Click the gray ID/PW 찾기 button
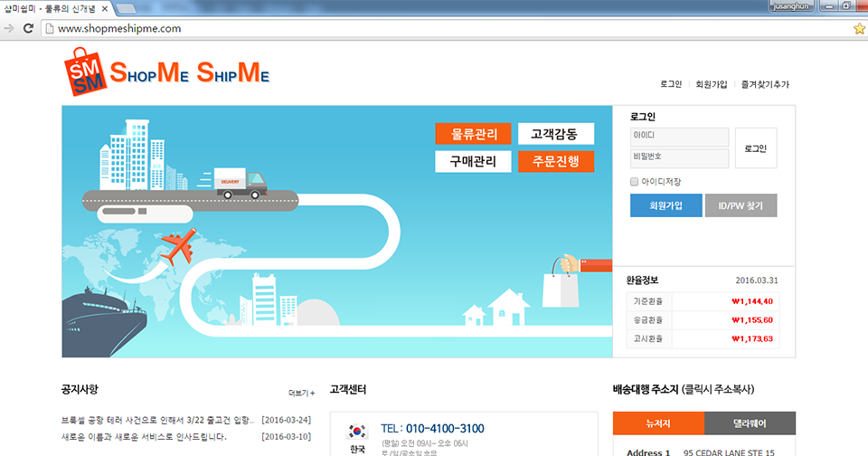The width and height of the screenshot is (868, 456). click(741, 205)
